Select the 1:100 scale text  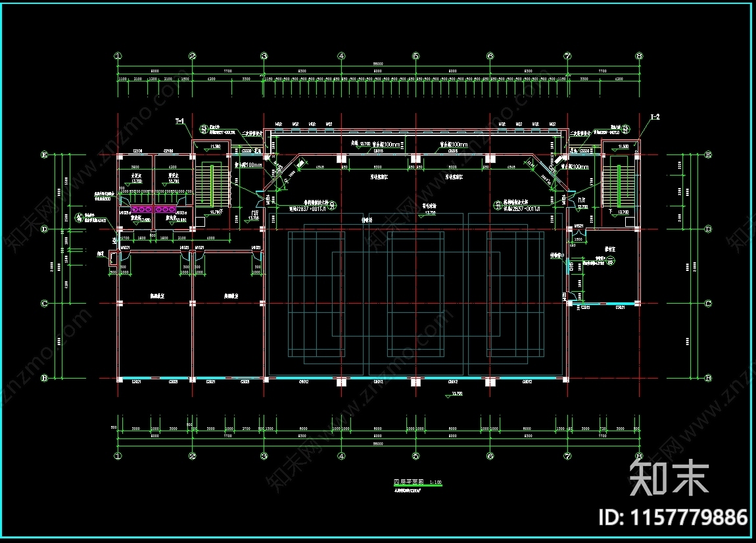[435, 483]
